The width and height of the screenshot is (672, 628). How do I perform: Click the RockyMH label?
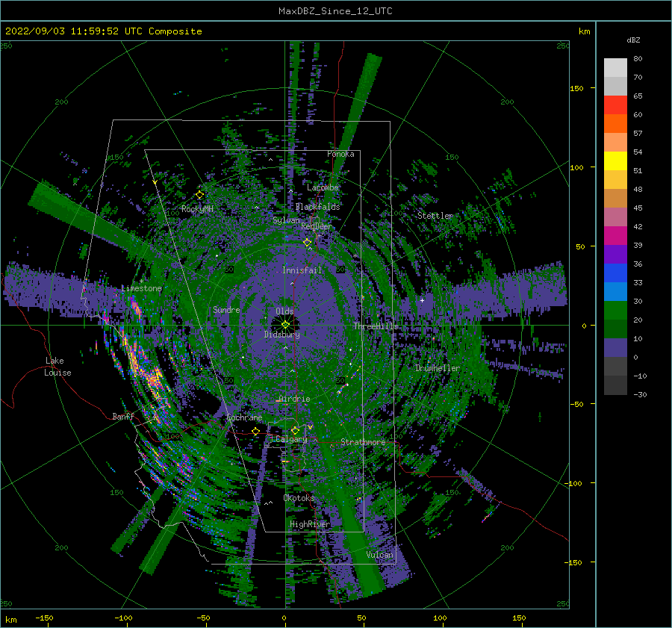197,209
